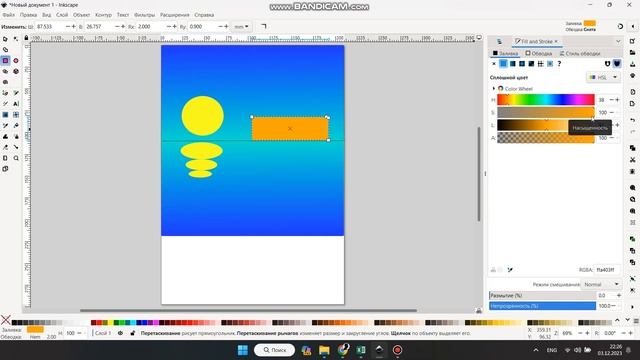Click the Windows Start button
The image size is (640, 360).
click(x=243, y=350)
